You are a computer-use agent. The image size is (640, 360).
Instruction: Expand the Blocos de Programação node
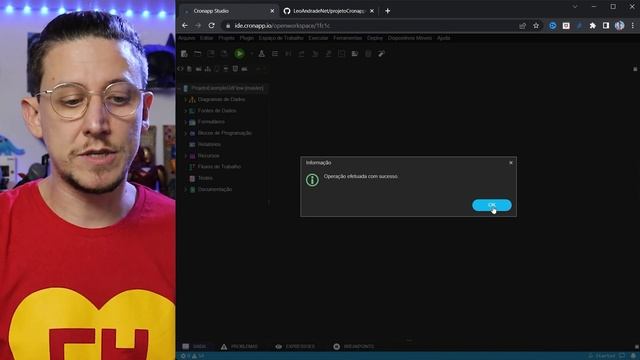pos(186,133)
